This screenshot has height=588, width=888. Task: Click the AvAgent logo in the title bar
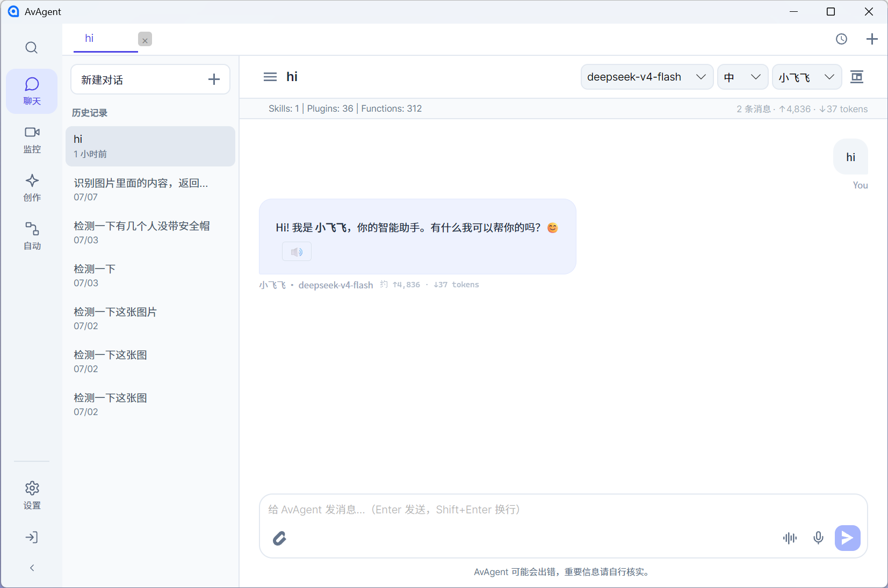13,11
